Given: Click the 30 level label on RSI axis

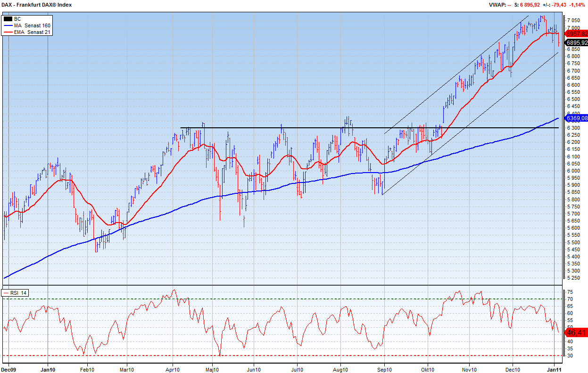Looking at the screenshot, I should (x=570, y=356).
